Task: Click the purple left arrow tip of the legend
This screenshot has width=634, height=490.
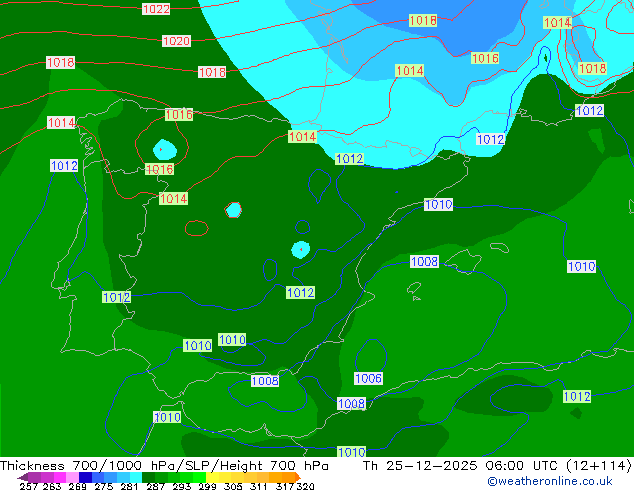Action: coord(22,477)
